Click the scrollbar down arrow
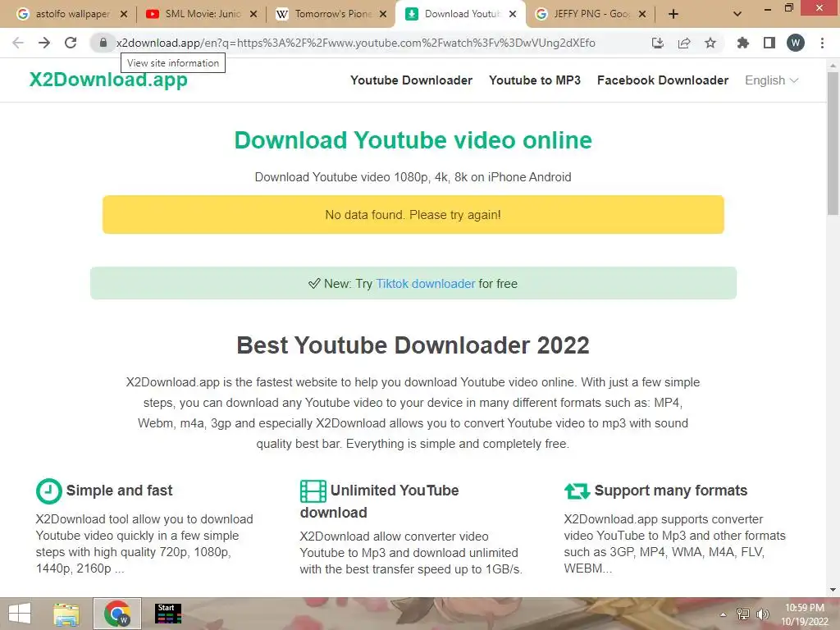The width and height of the screenshot is (840, 630). click(x=833, y=590)
